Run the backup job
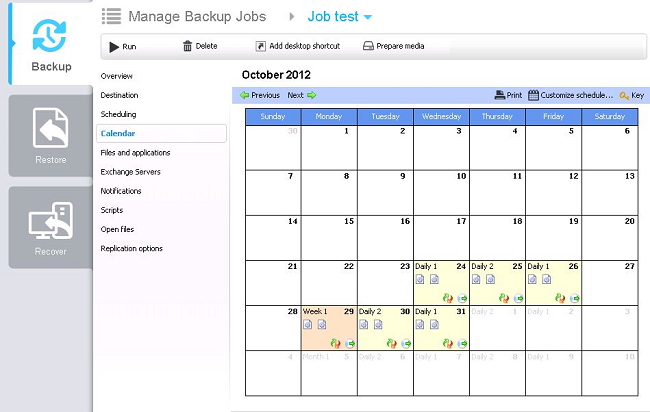Screen dimensions: 650x412 [123, 46]
